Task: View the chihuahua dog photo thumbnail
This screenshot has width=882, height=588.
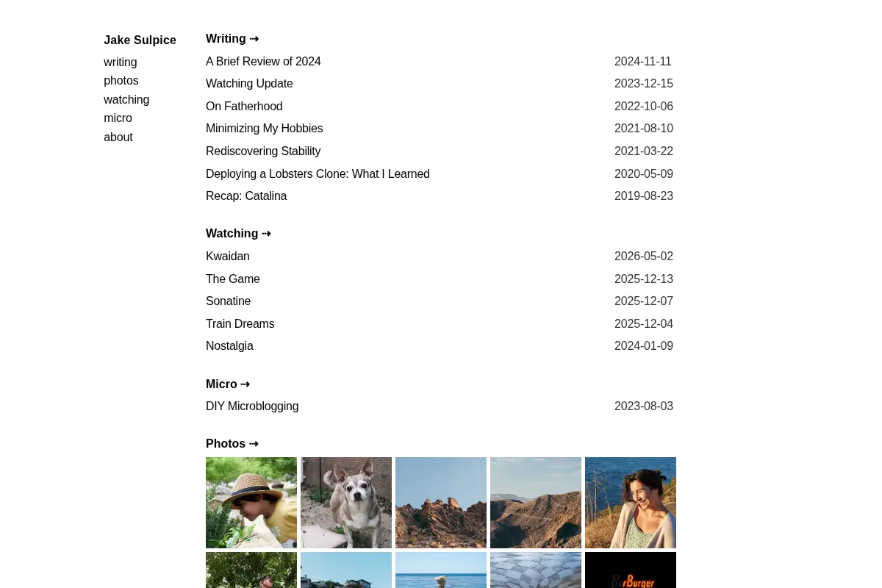Action: coord(346,503)
